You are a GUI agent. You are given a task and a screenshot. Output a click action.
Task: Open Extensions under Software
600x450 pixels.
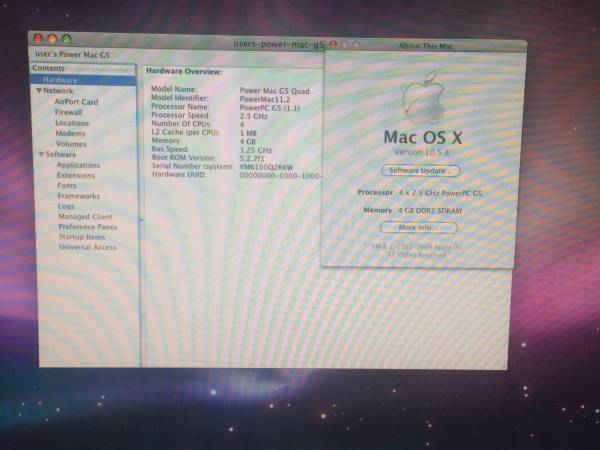tap(76, 175)
